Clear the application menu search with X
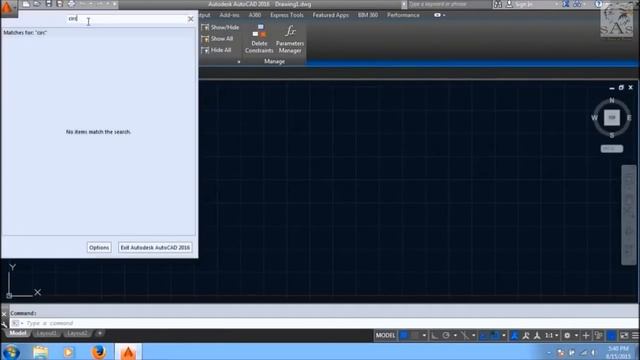This screenshot has width=640, height=360. tap(191, 19)
